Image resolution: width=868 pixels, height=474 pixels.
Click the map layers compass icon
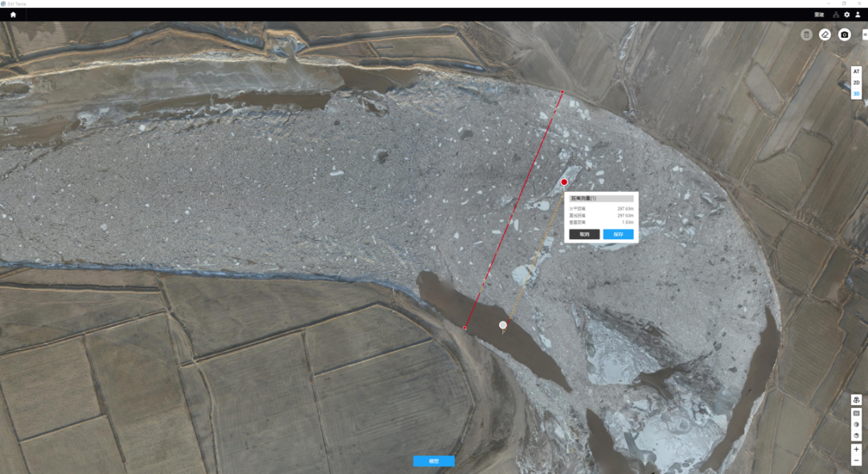point(856,399)
